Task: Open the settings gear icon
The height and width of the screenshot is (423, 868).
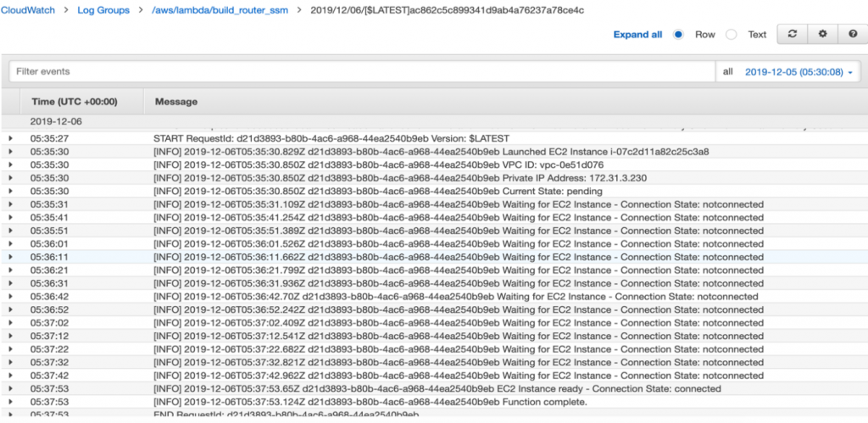Action: click(x=822, y=34)
